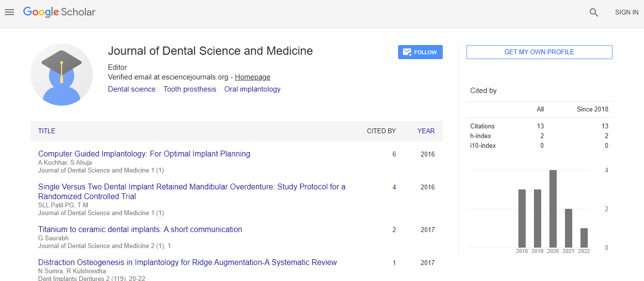
Task: Sort articles by Year column header
Action: point(426,131)
